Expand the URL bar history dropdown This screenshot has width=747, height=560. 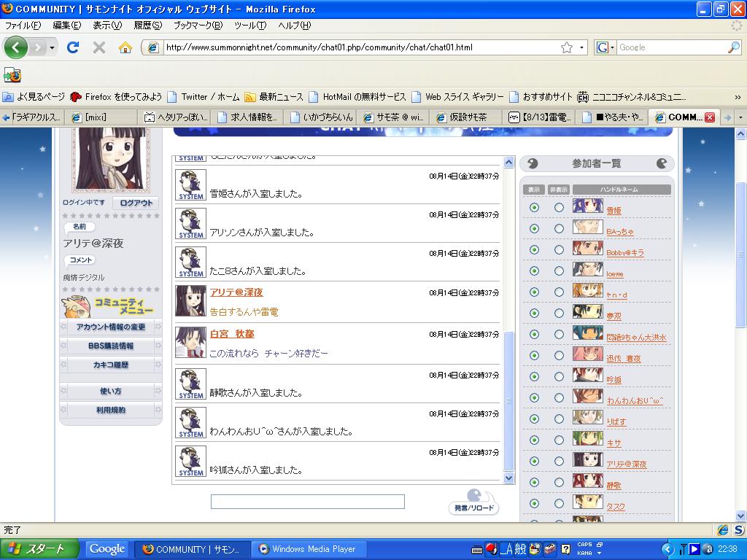point(582,47)
